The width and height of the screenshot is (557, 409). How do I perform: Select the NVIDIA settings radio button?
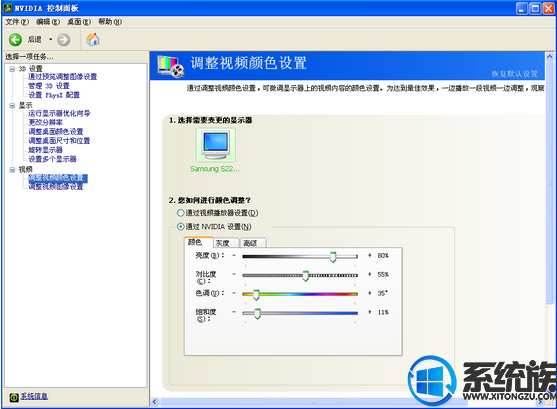[x=180, y=226]
